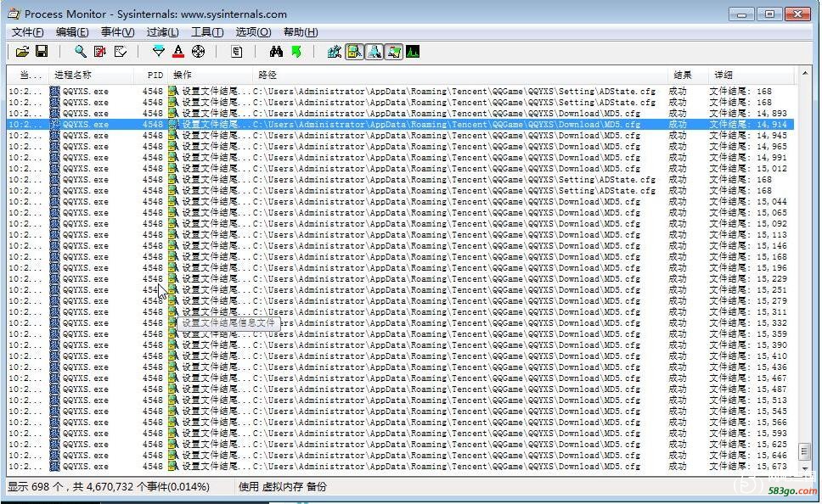The image size is (822, 504).
Task: Click the vertical scrollbar thumb
Action: point(804,451)
